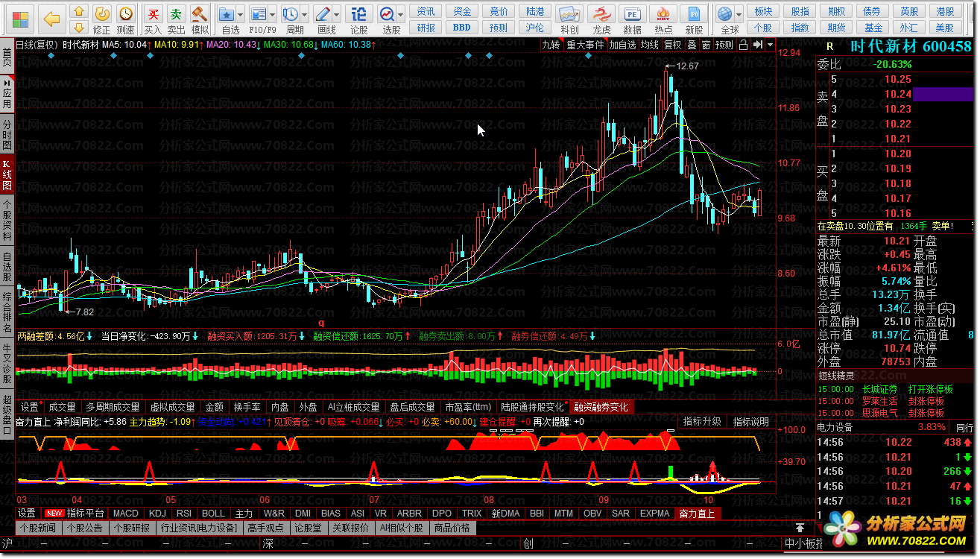This screenshot has height=559, width=980.
Task: Switch to the MACD indicator tab
Action: pyautogui.click(x=125, y=514)
